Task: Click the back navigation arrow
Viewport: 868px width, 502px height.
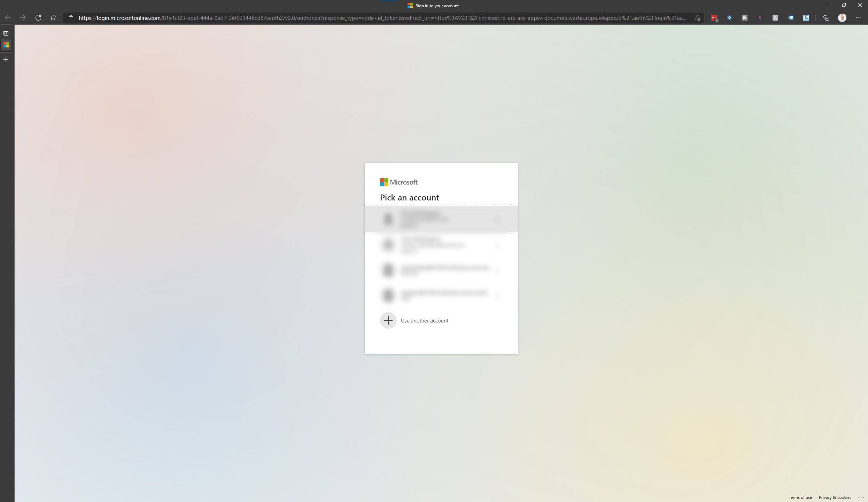Action: click(x=8, y=18)
